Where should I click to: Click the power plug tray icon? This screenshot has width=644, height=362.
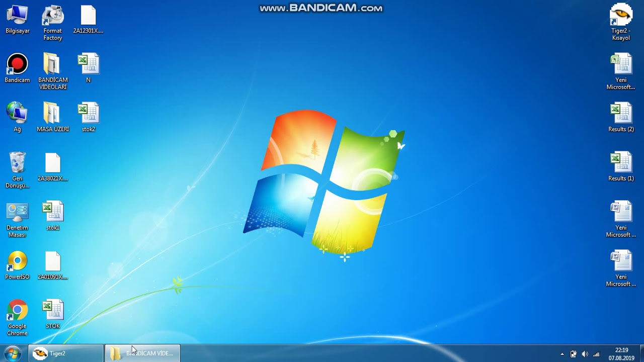point(573,354)
